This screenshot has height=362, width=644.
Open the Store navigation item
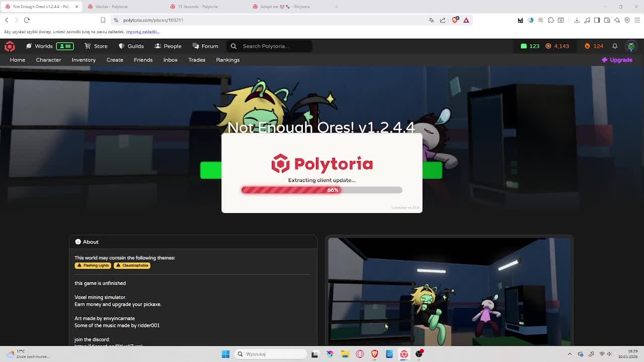pos(96,46)
